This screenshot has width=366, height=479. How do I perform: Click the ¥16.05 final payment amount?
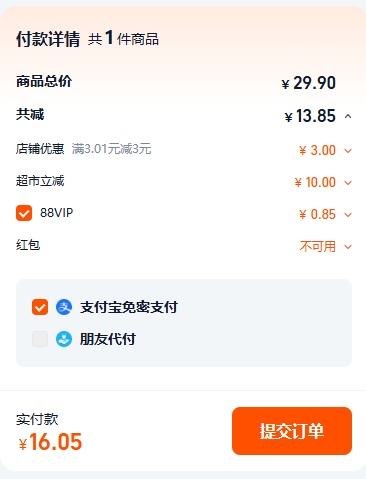pyautogui.click(x=50, y=442)
